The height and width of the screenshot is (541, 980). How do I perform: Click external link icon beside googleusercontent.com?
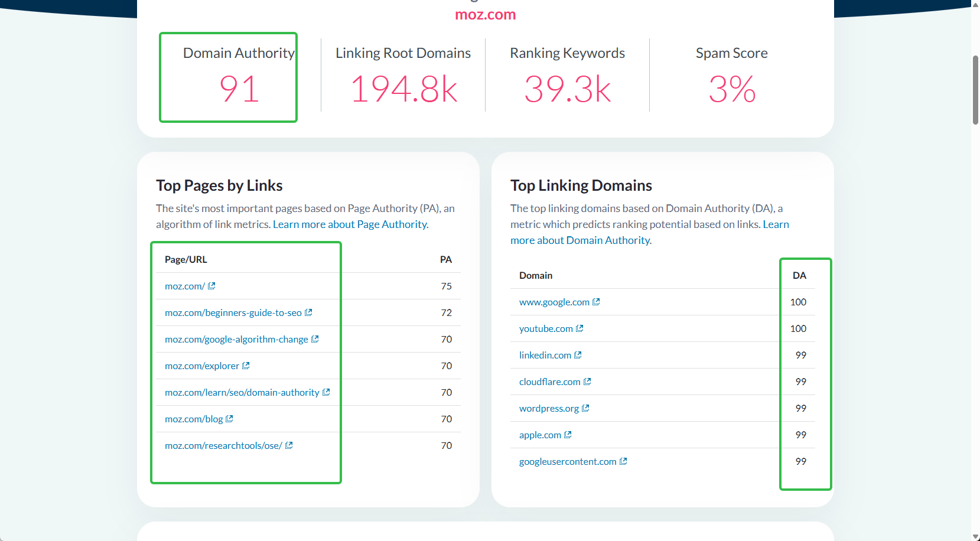(623, 461)
